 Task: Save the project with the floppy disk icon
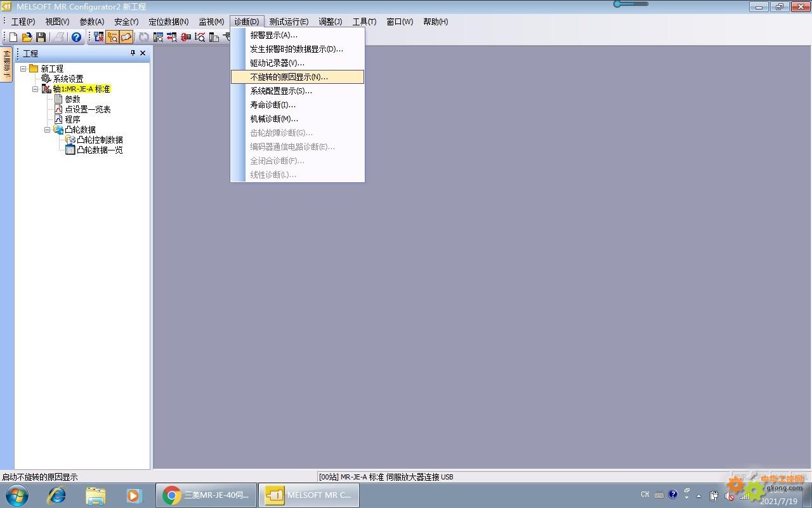(x=41, y=37)
